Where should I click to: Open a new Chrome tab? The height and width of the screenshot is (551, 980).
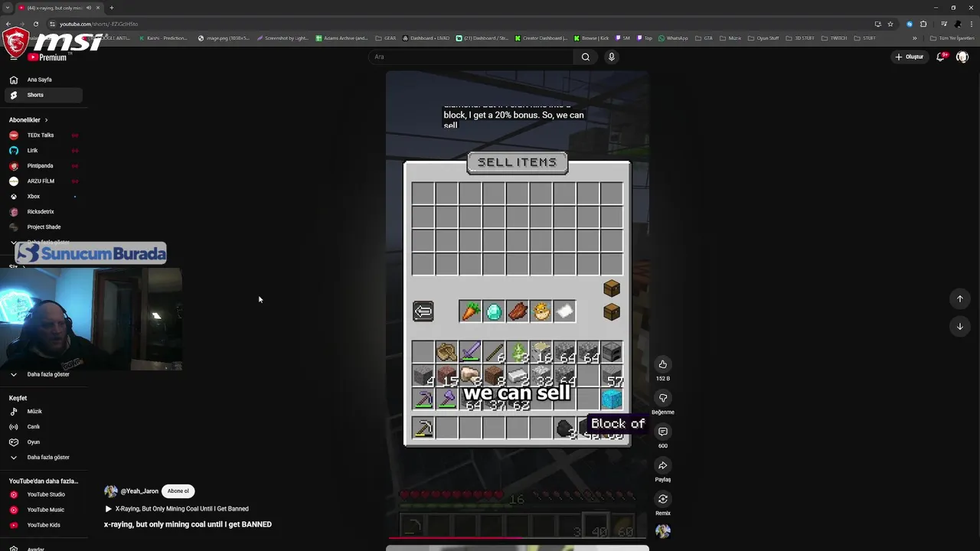pos(112,8)
